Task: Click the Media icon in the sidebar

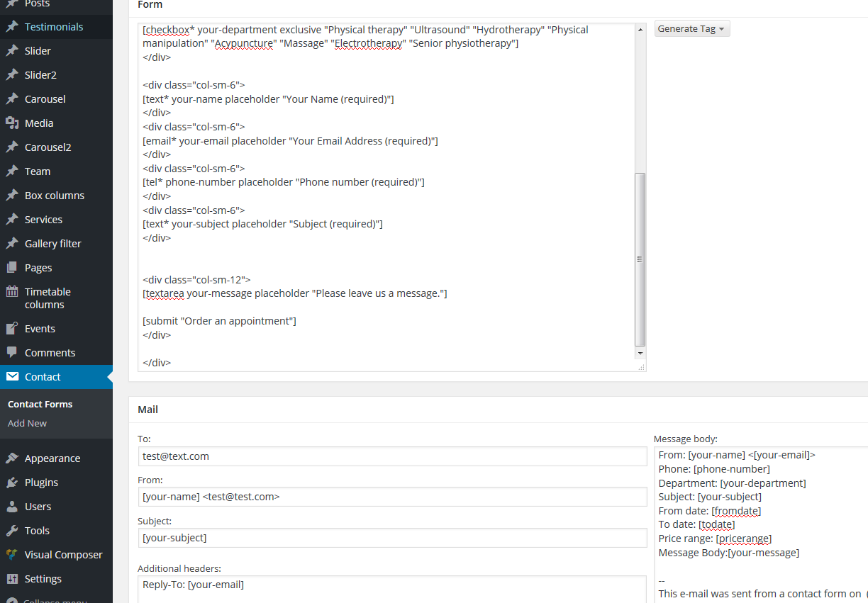Action: click(x=12, y=123)
